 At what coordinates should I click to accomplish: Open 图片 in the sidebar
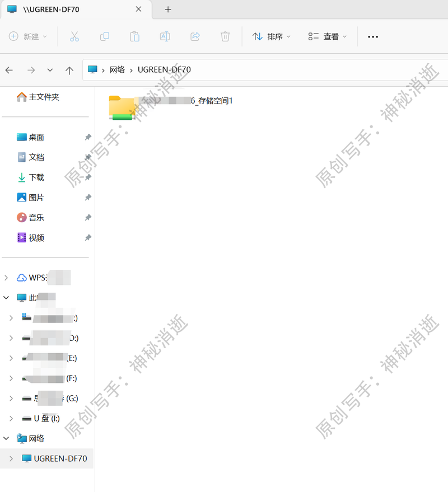[30, 198]
